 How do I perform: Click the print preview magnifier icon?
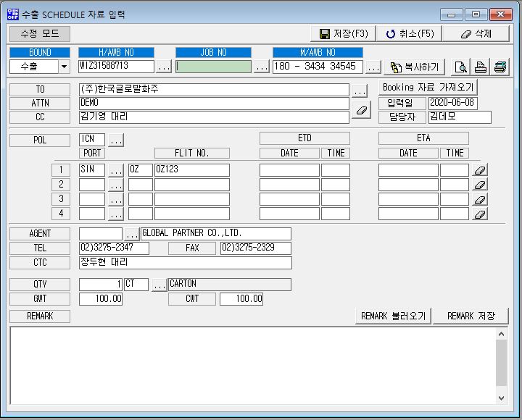[461, 67]
